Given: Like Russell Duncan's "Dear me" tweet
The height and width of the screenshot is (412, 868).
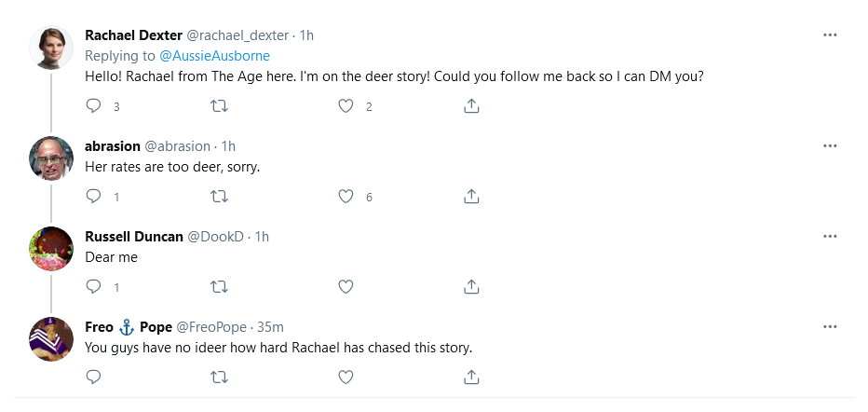Looking at the screenshot, I should pos(346,286).
